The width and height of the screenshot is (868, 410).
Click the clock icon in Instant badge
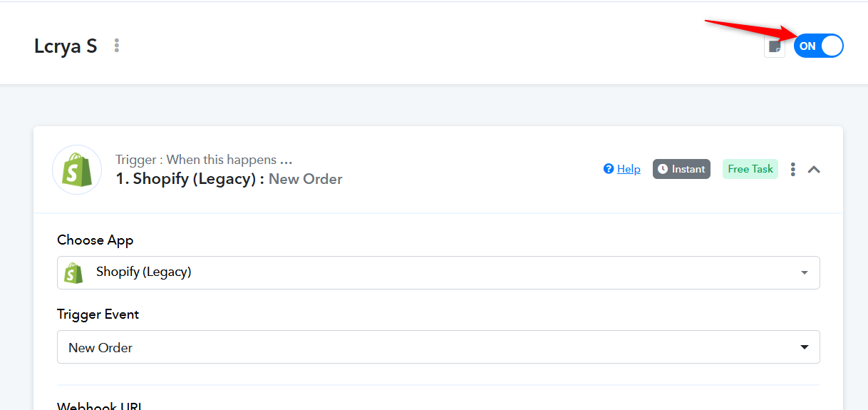pos(663,169)
